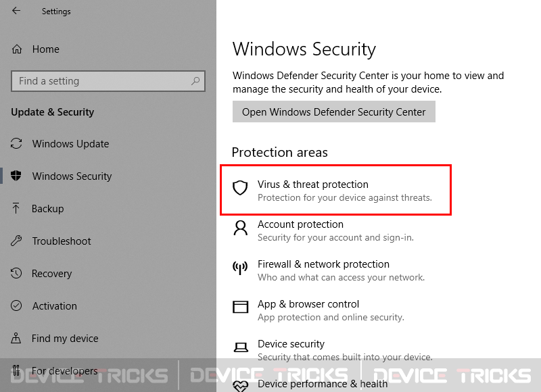This screenshot has width=541, height=392.
Task: Click the search magnifier icon in Find a setting
Action: point(195,81)
